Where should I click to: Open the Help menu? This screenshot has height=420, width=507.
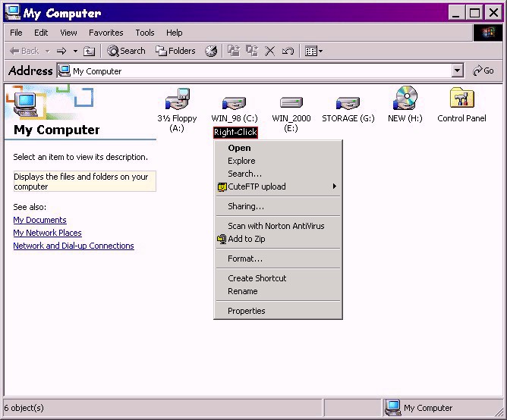point(175,33)
